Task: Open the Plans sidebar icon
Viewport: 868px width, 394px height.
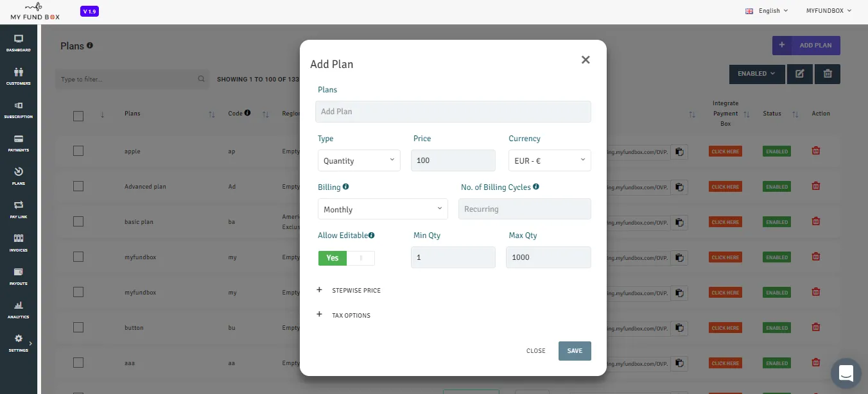Action: [18, 172]
